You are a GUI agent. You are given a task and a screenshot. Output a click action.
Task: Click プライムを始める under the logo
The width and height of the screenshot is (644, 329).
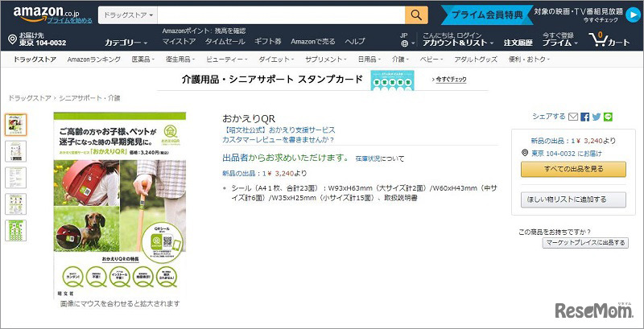[x=69, y=20]
